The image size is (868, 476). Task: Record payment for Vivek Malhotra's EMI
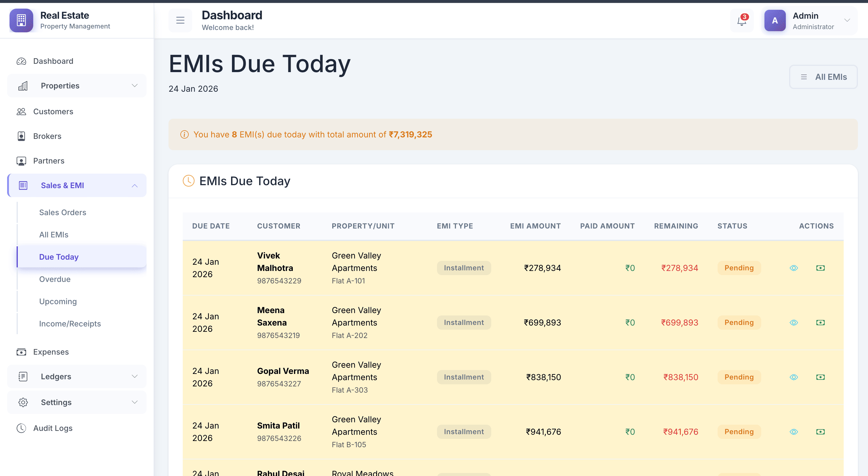pyautogui.click(x=820, y=268)
